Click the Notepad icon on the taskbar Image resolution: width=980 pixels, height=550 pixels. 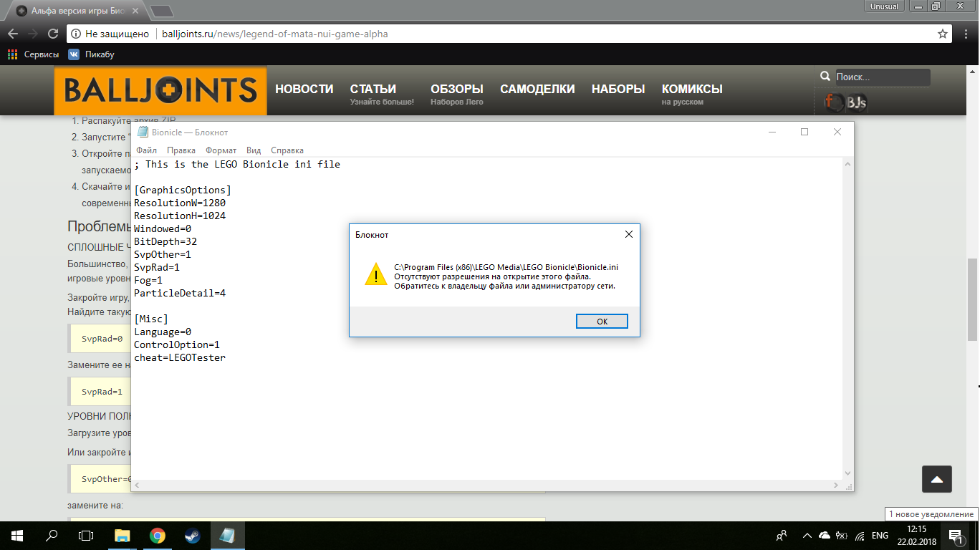(228, 535)
